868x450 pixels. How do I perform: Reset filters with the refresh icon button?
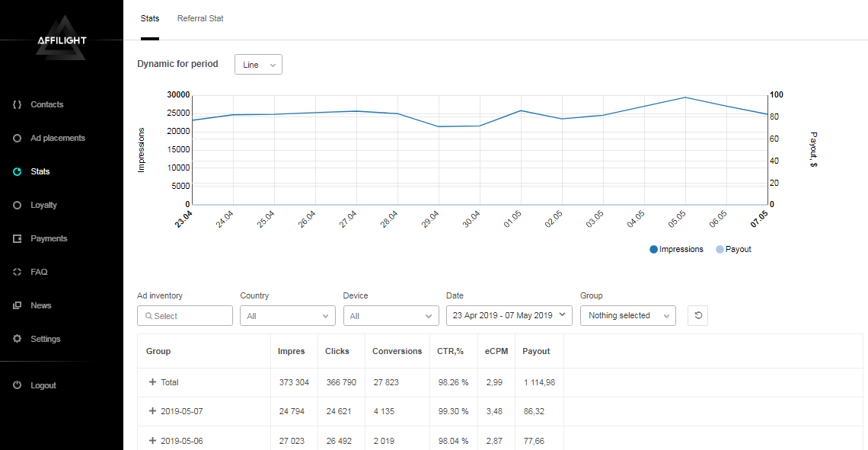pos(697,315)
